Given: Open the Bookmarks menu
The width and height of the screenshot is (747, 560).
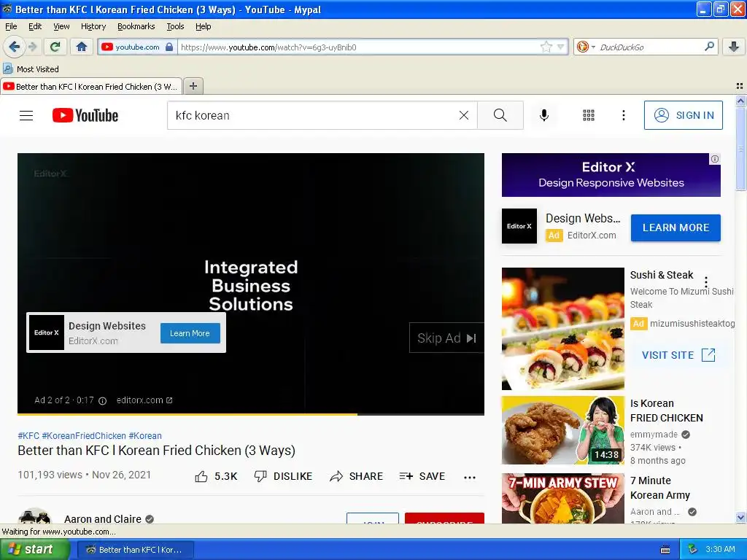Looking at the screenshot, I should (x=136, y=26).
